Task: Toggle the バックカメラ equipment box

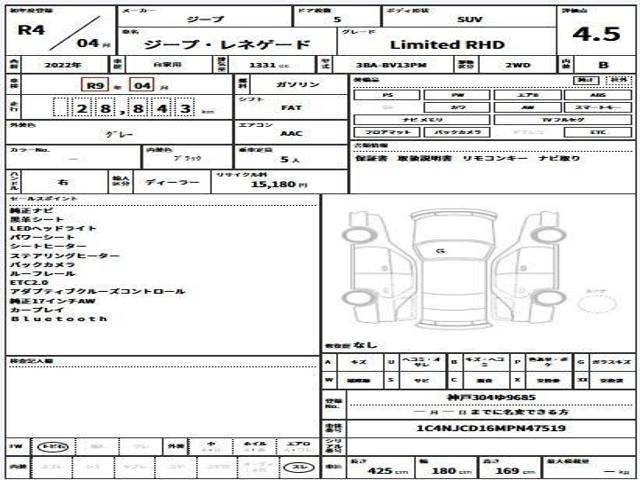Action: coord(457,132)
